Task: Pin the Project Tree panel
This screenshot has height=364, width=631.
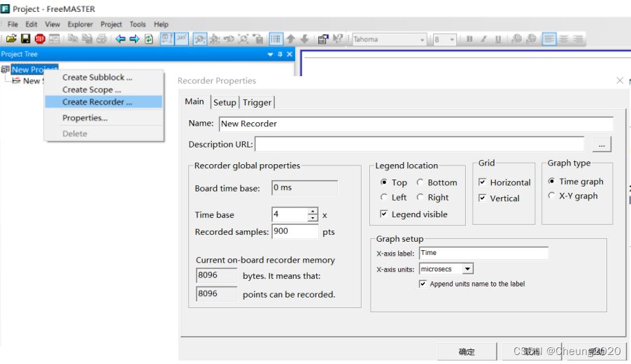Action: click(280, 54)
